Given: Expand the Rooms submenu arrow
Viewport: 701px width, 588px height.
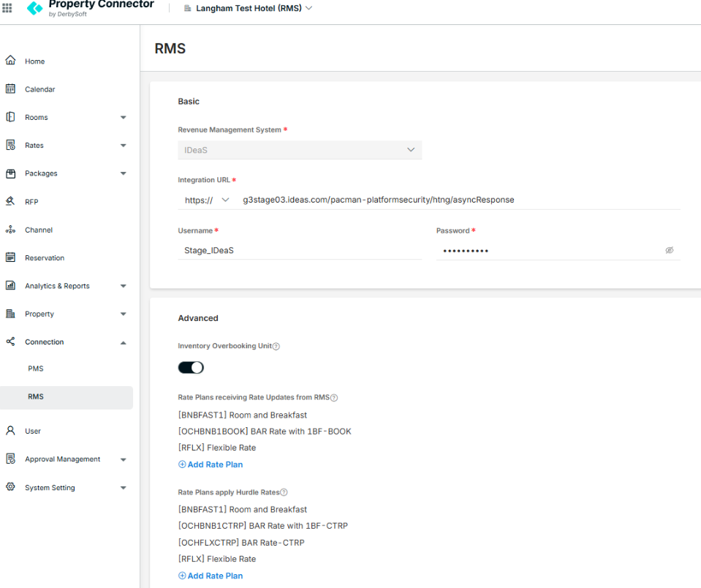Looking at the screenshot, I should point(124,118).
